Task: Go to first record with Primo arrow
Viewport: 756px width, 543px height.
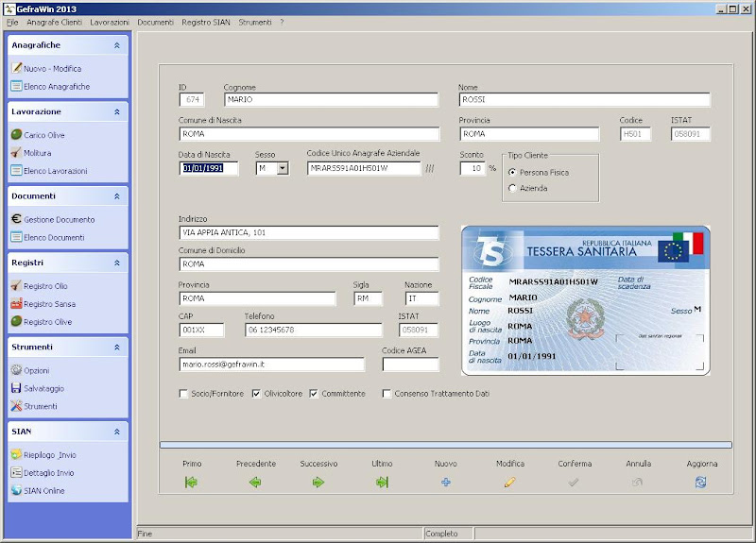Action: click(191, 482)
